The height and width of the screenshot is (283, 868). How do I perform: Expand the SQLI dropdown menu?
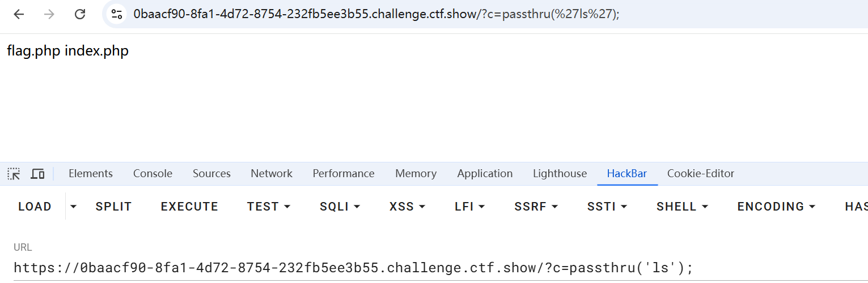point(340,207)
